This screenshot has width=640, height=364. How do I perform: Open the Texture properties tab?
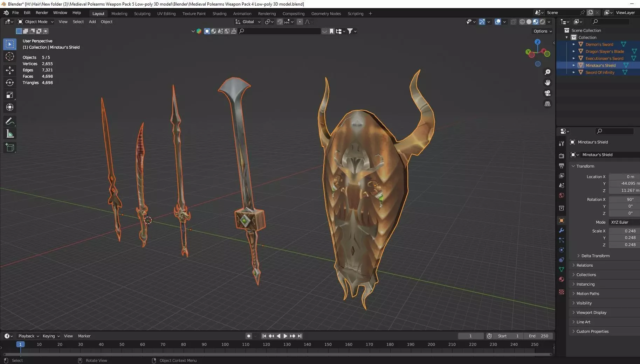click(562, 292)
